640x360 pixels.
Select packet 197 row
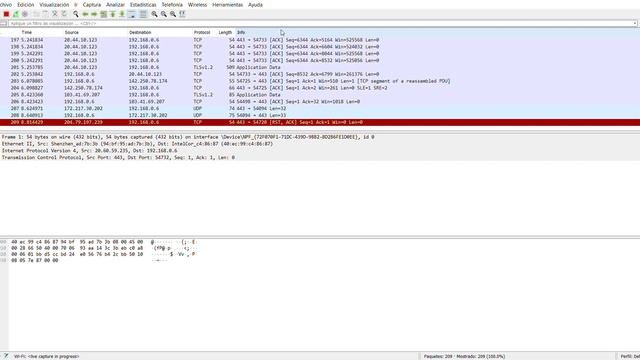(320, 40)
